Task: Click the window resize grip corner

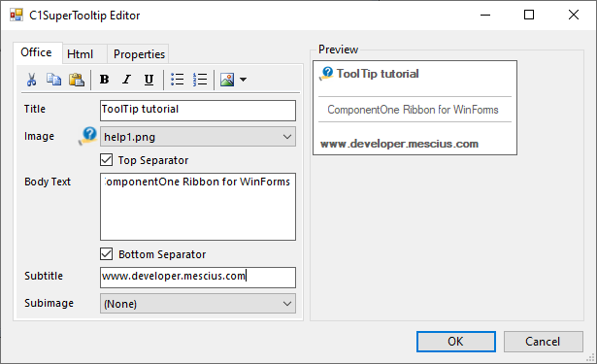Action: [x=590, y=357]
